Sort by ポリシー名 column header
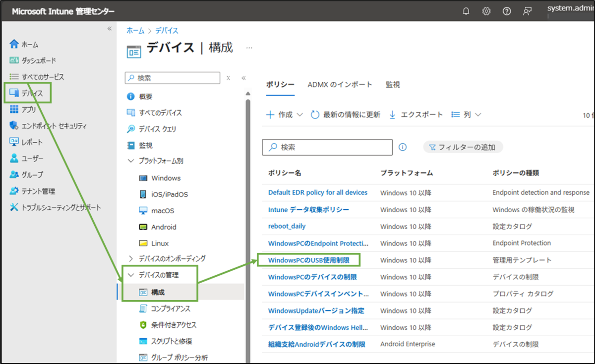The image size is (595, 364). [285, 173]
